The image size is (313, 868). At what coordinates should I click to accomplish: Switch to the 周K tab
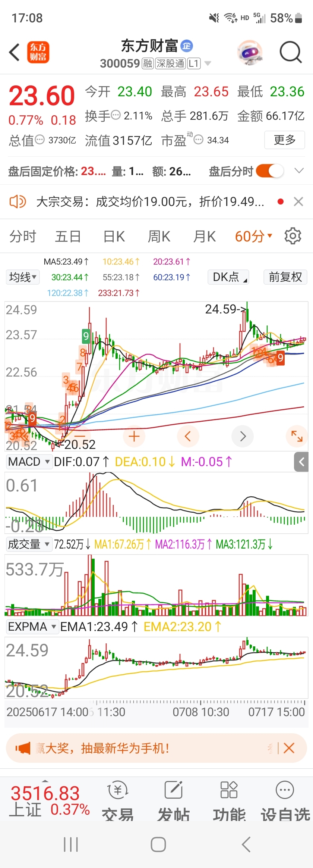click(159, 237)
